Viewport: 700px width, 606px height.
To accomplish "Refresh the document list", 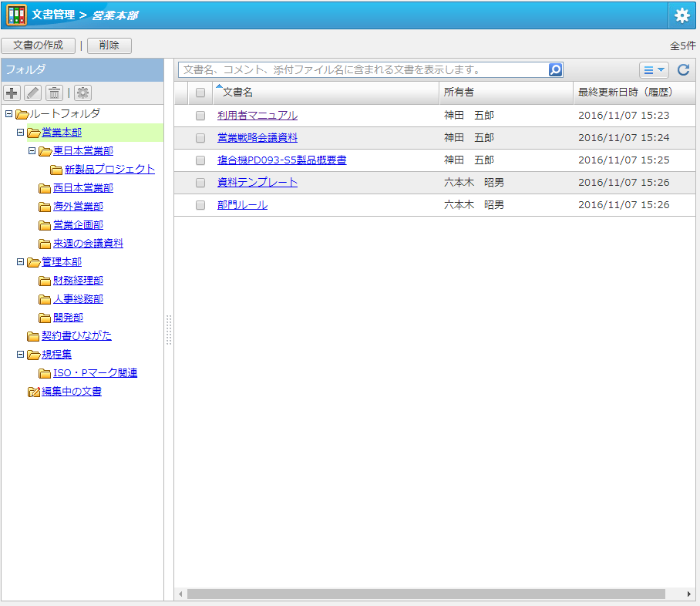I will (683, 70).
